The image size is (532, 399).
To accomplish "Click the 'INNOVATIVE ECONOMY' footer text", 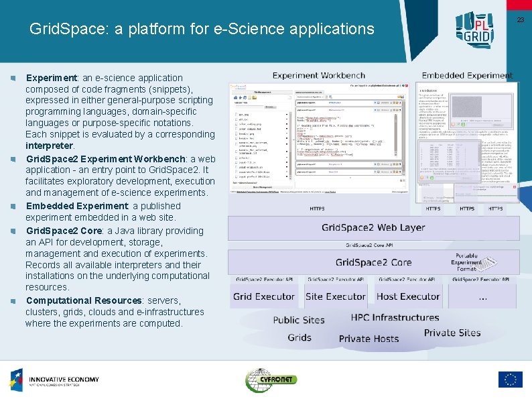I will pyautogui.click(x=64, y=380).
